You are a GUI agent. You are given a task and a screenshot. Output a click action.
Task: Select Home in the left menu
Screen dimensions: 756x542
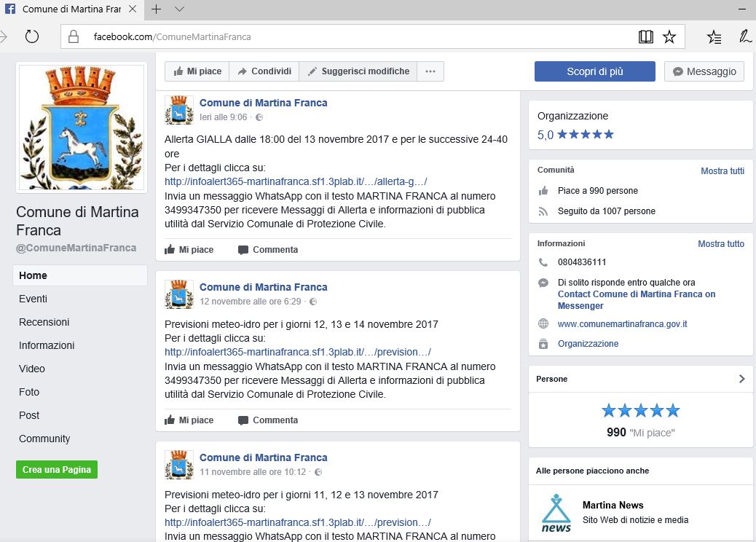pos(80,275)
